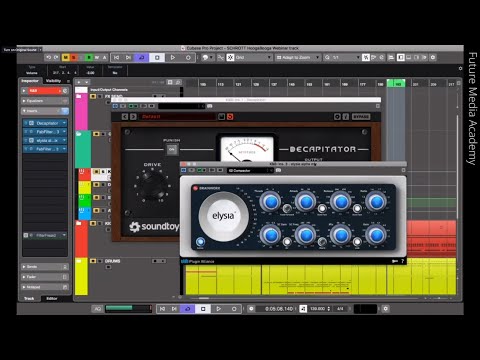
Task: Click the Decapitator BYPASS button
Action: click(x=361, y=117)
